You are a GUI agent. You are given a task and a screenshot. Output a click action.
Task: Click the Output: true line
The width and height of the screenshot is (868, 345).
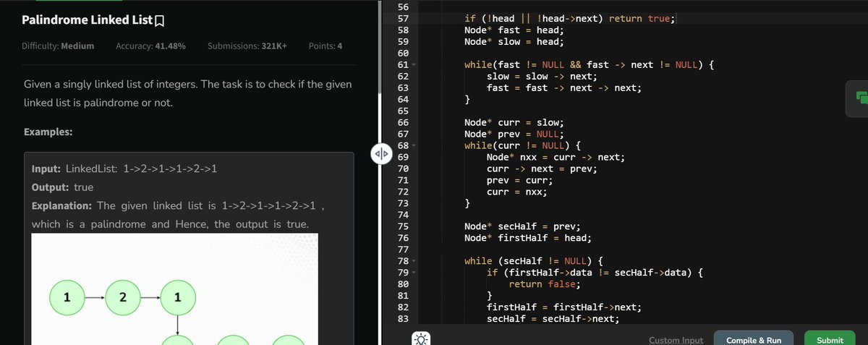tap(62, 188)
